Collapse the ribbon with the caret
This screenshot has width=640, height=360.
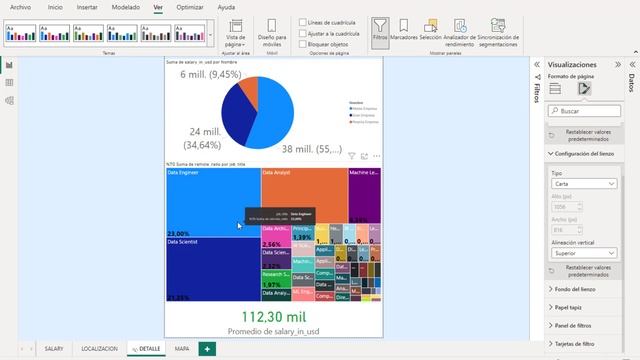(x=636, y=52)
